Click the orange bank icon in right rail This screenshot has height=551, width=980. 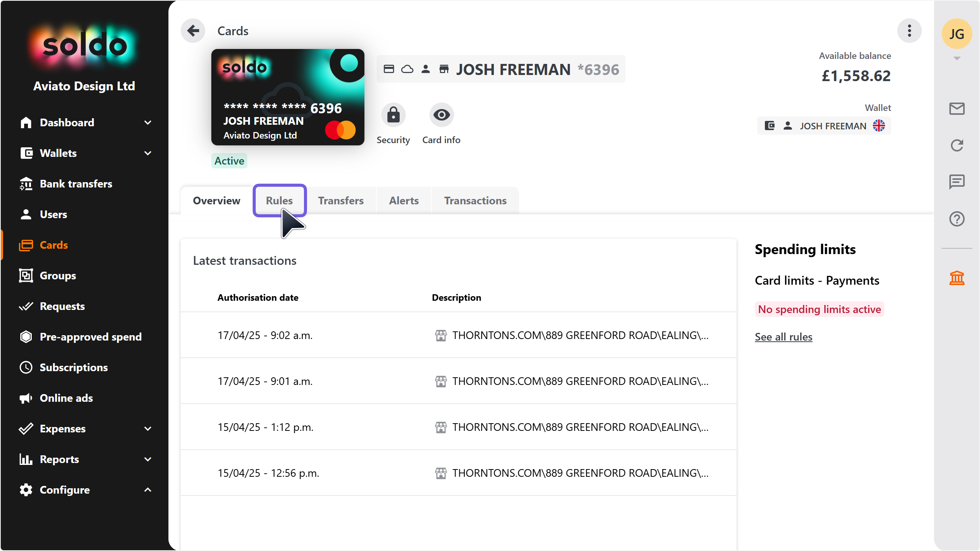coord(957,278)
